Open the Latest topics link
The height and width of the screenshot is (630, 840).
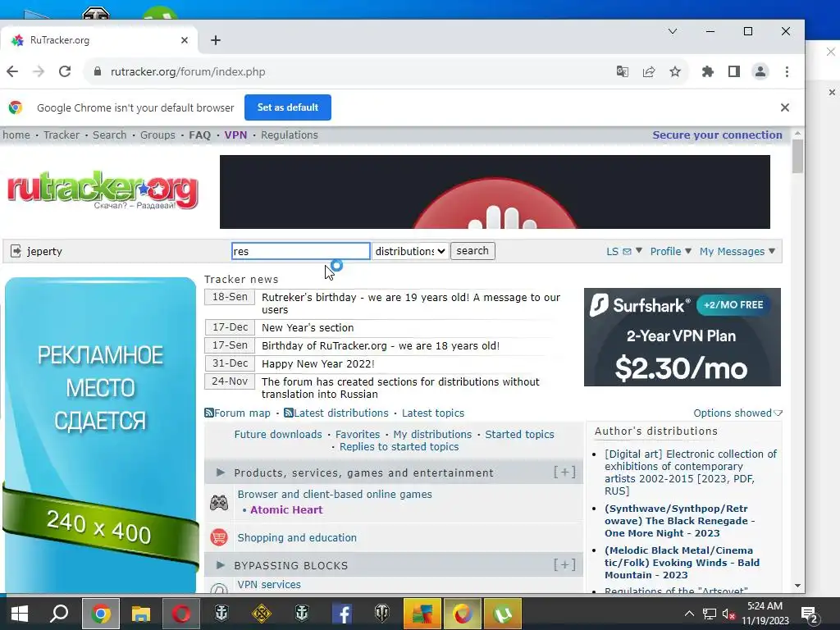coord(433,413)
